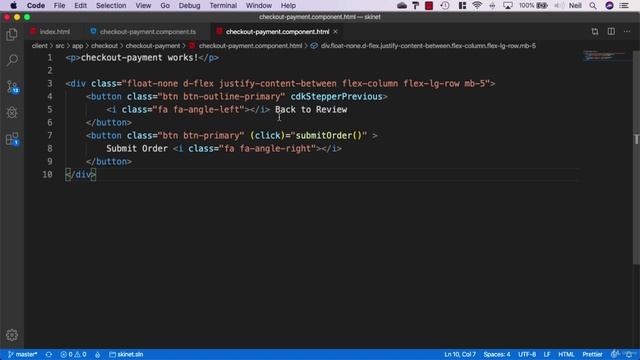Screen dimensions: 640x360
Task: Click the Siri icon in menu bar
Action: point(609,5)
